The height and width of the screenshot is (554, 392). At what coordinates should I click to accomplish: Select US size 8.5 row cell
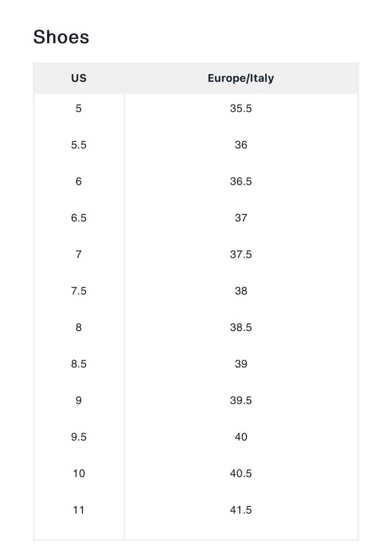tap(79, 365)
